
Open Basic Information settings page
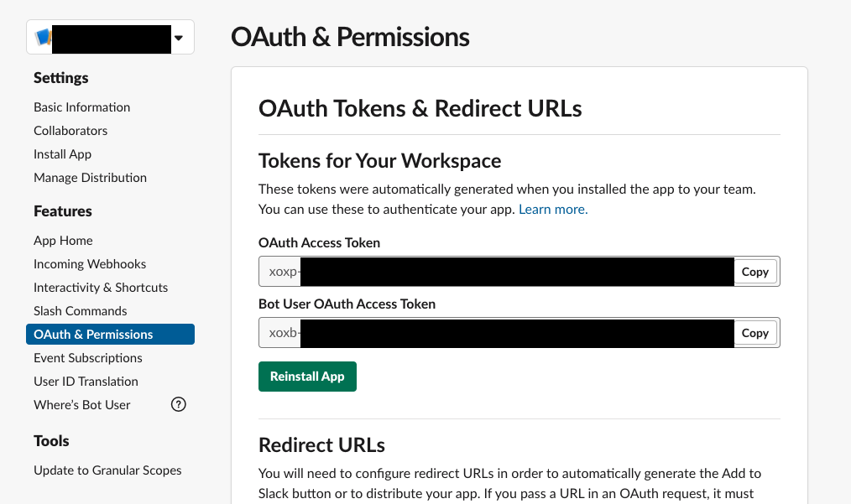[82, 107]
